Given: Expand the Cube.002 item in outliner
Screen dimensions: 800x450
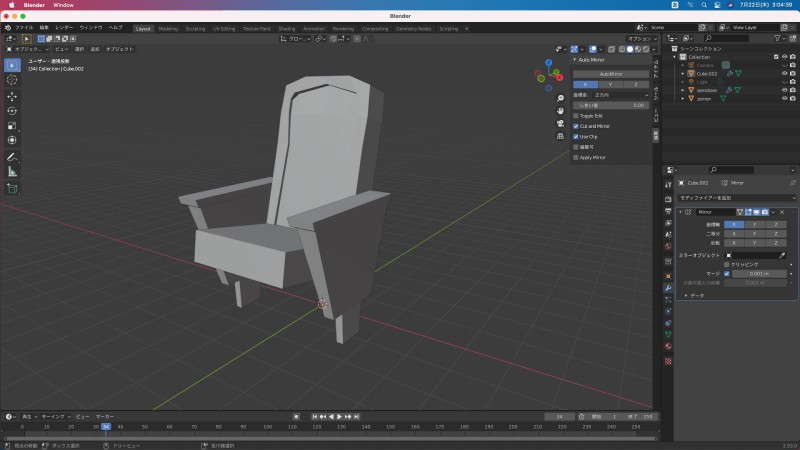Looking at the screenshot, I should [x=683, y=73].
